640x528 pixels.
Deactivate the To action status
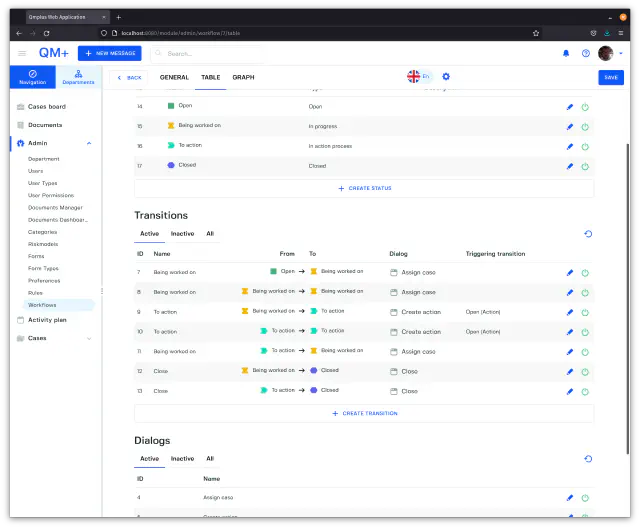pyautogui.click(x=585, y=146)
